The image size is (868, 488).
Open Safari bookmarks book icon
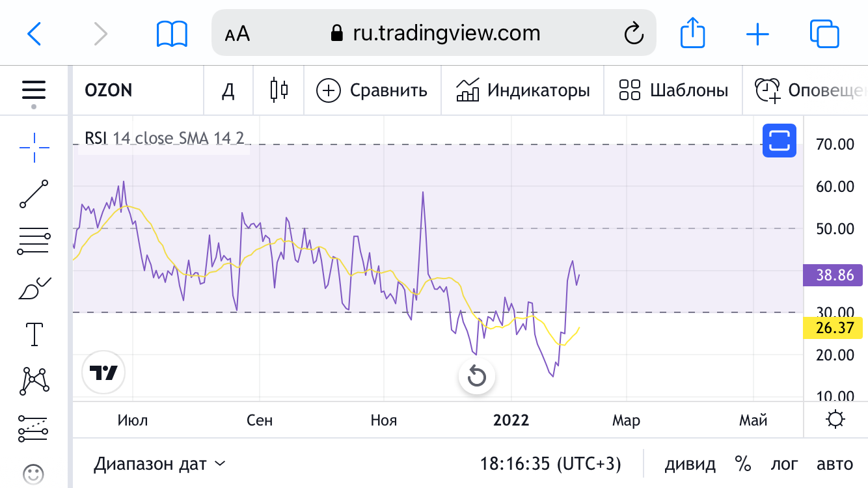coord(172,33)
